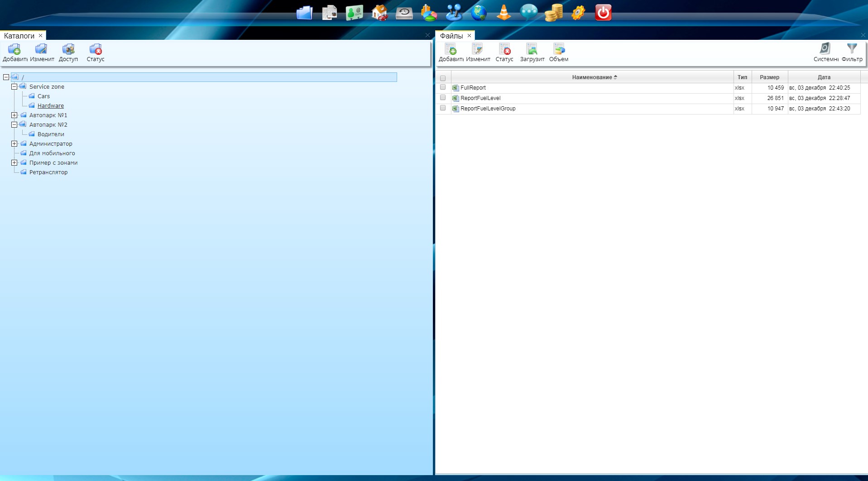Viewport: 868px width, 481px height.
Task: Toggle the select-all checkbox in table header
Action: click(x=443, y=78)
